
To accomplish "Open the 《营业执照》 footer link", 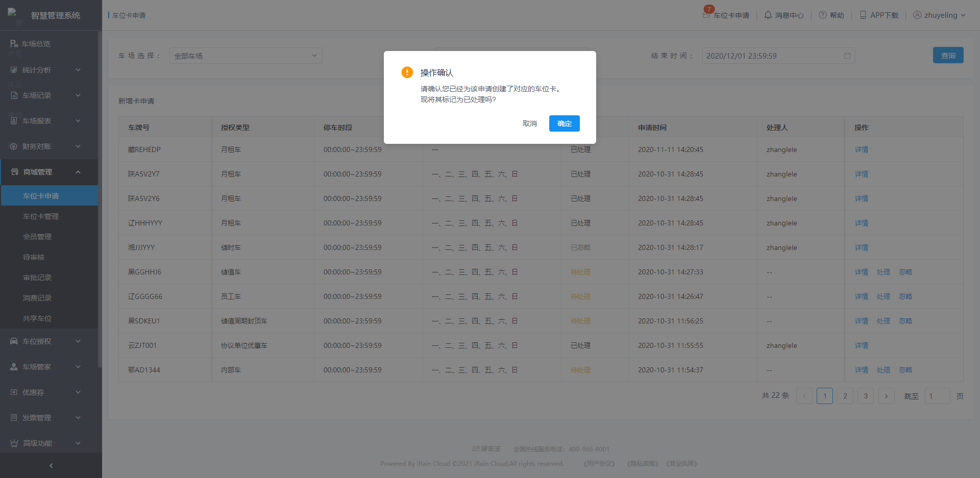I will [x=682, y=464].
